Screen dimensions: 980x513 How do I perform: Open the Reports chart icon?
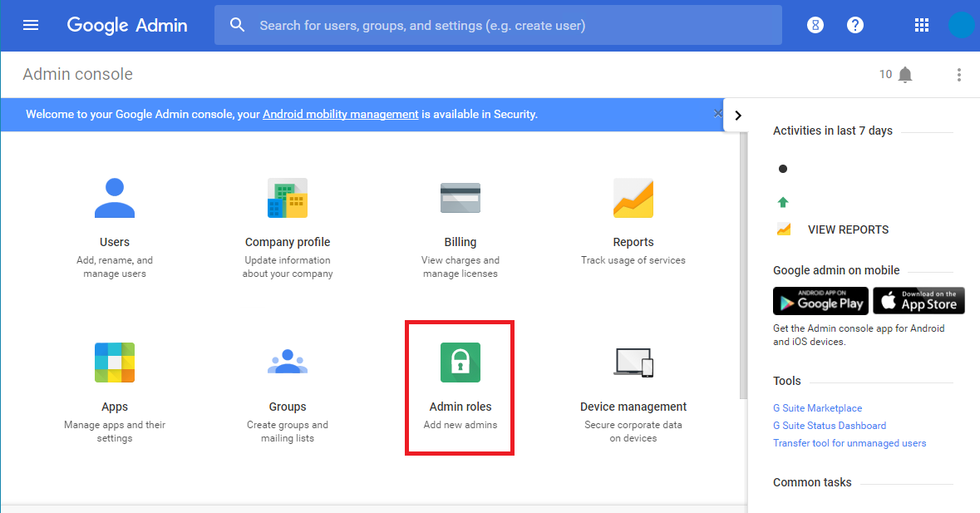click(x=633, y=198)
